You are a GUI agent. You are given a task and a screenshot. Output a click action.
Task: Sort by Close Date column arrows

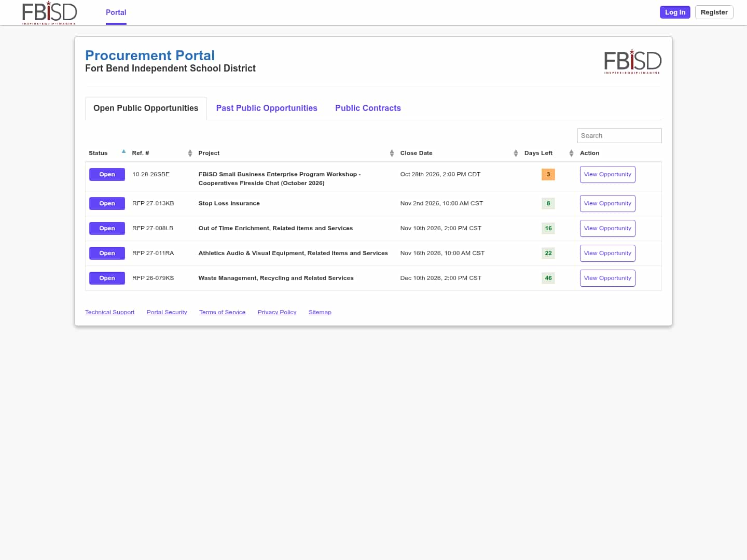pos(516,153)
